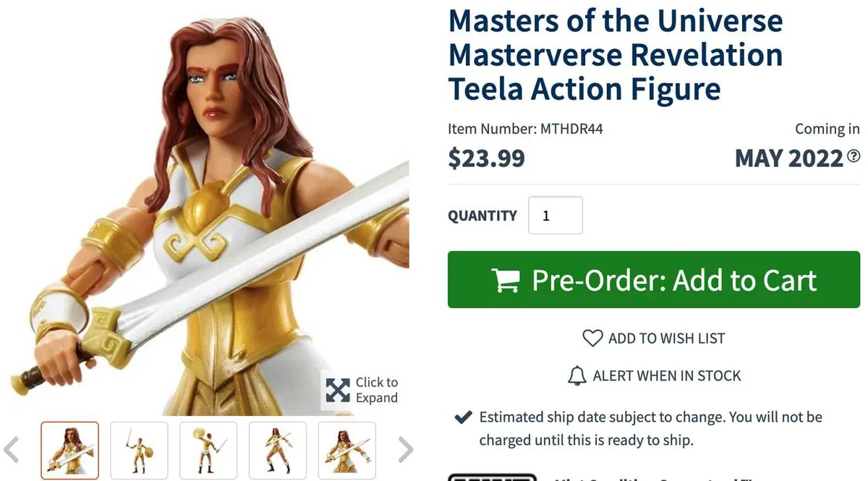Click the Masters of the Universe product title
The width and height of the screenshot is (868, 481).
click(x=616, y=54)
